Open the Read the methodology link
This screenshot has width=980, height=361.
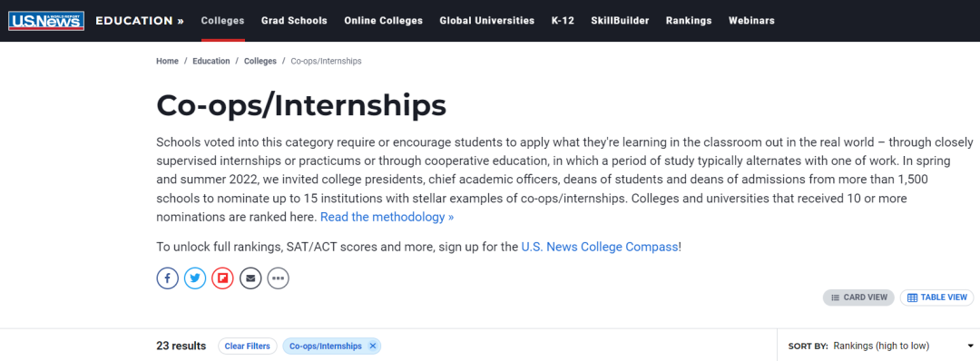387,218
